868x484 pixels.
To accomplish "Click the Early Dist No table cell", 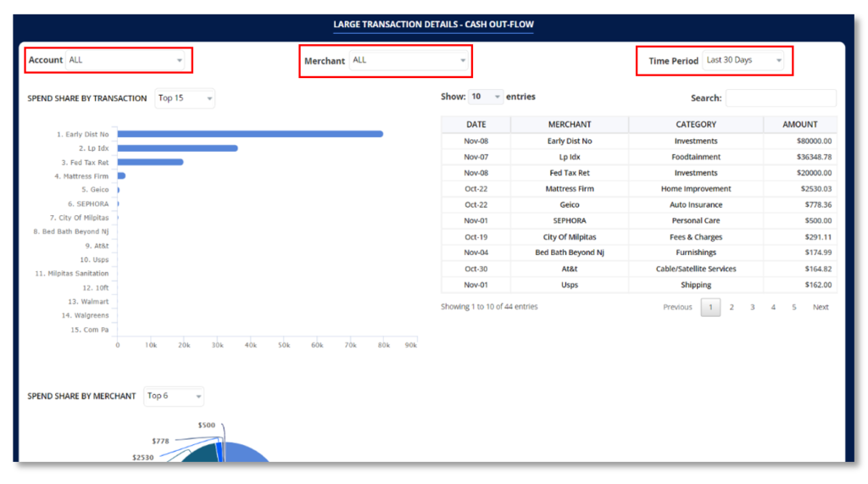I will [569, 141].
